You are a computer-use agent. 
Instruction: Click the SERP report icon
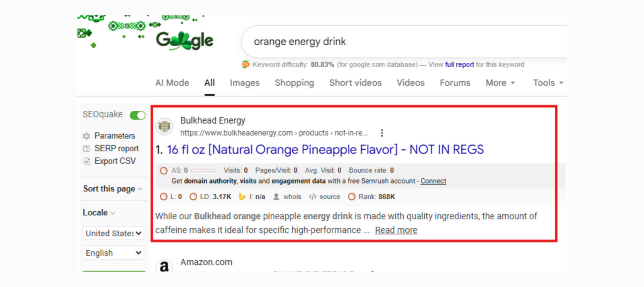(x=86, y=149)
